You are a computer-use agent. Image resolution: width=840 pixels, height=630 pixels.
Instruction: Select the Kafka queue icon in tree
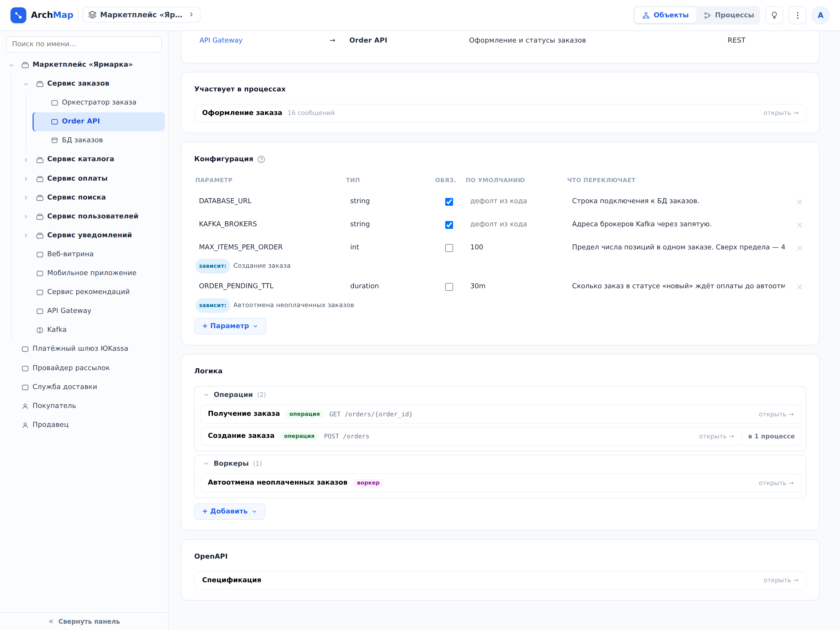[x=40, y=330]
